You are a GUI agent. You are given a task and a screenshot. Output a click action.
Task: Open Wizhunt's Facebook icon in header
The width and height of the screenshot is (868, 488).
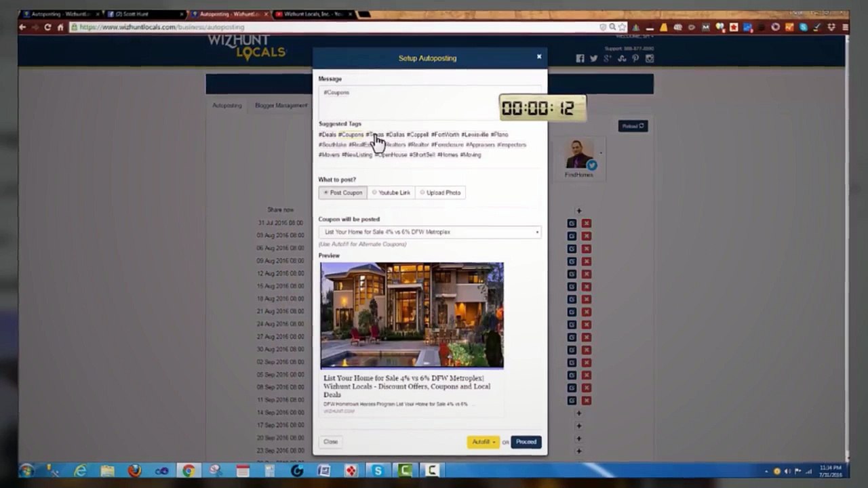(x=580, y=59)
